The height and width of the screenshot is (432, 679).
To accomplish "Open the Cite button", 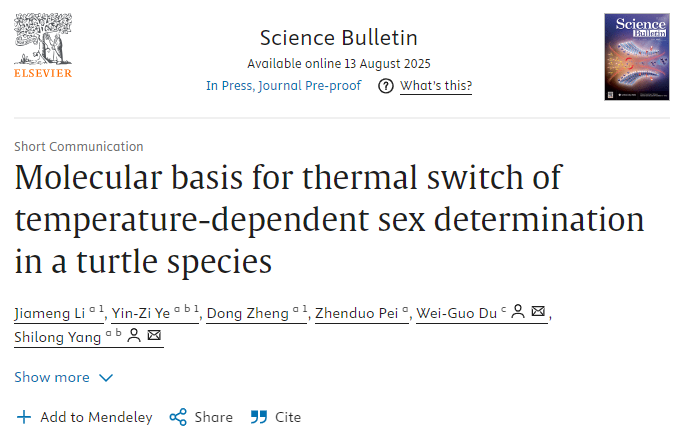I will [288, 417].
